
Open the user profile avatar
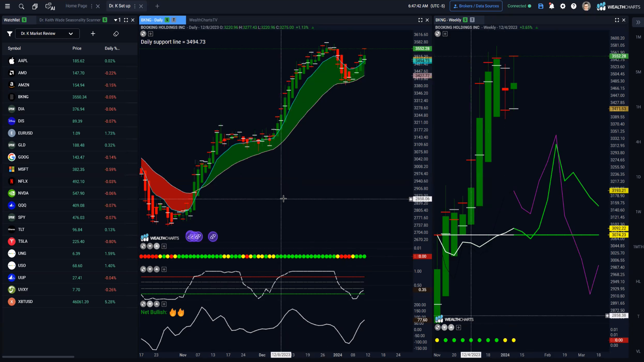(586, 6)
